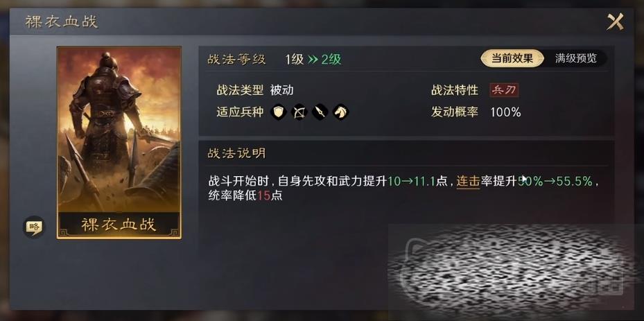Tap the 裸衣血战 card name banner
Image resolution: width=644 pixels, height=321 pixels.
[x=119, y=225]
